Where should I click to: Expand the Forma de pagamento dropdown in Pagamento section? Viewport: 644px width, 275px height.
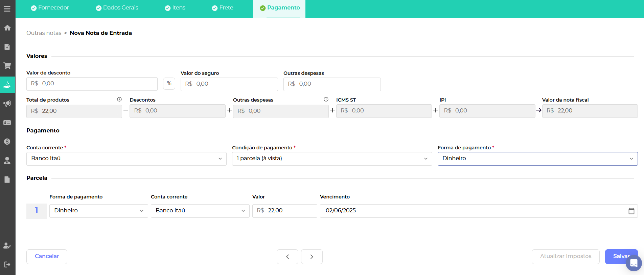pos(537,159)
